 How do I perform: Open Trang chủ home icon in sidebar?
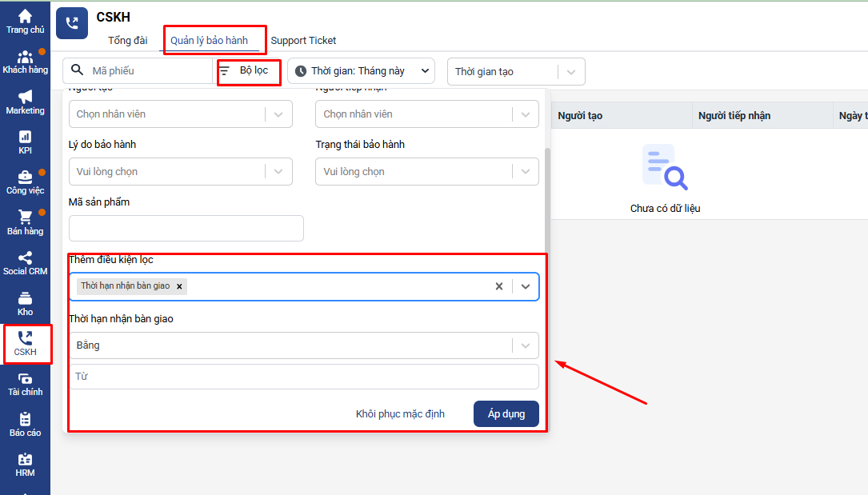[25, 21]
